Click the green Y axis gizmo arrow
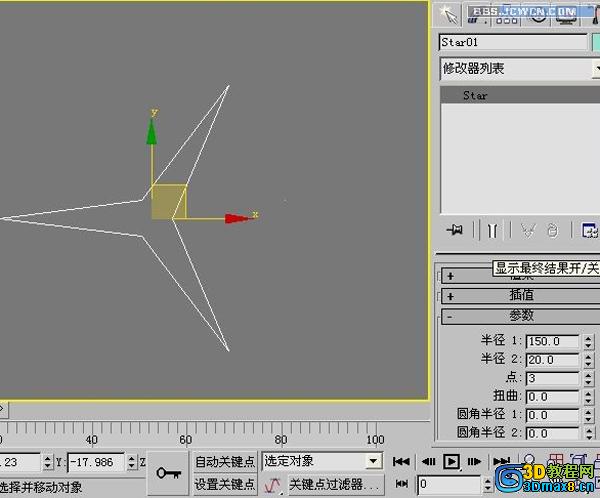Viewport: 600px width, 498px height. tap(152, 132)
